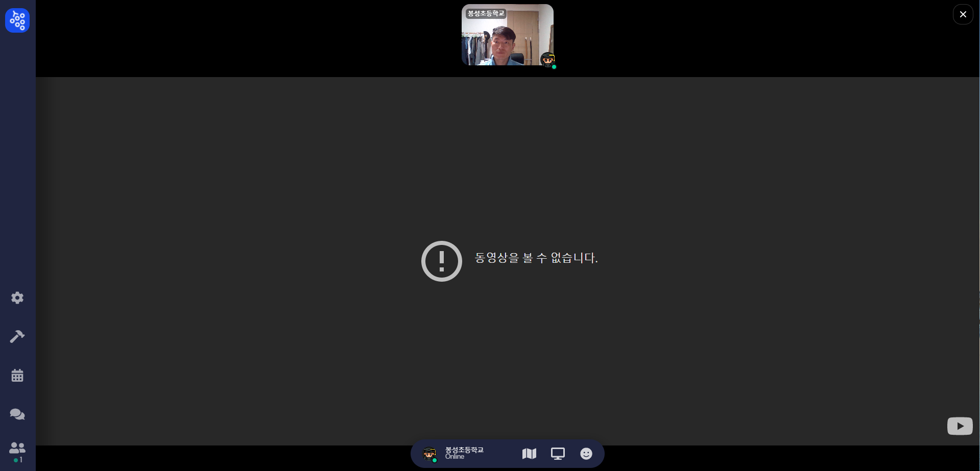Viewport: 980px width, 471px height.
Task: Click the Gather logo icon
Action: coord(17,20)
